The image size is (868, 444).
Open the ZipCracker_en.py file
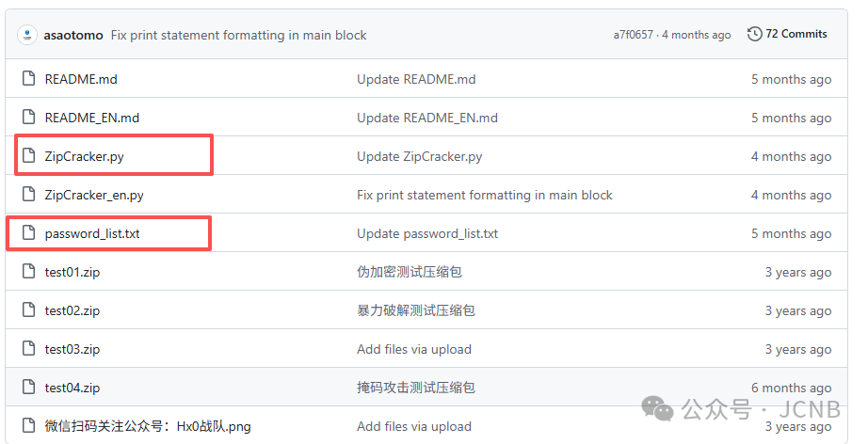point(94,195)
